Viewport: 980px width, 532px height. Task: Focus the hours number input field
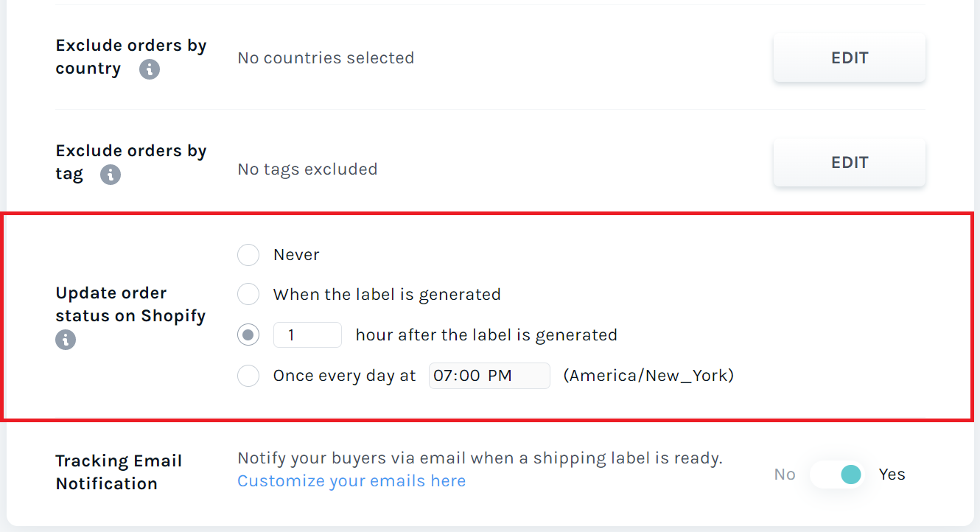pyautogui.click(x=307, y=335)
